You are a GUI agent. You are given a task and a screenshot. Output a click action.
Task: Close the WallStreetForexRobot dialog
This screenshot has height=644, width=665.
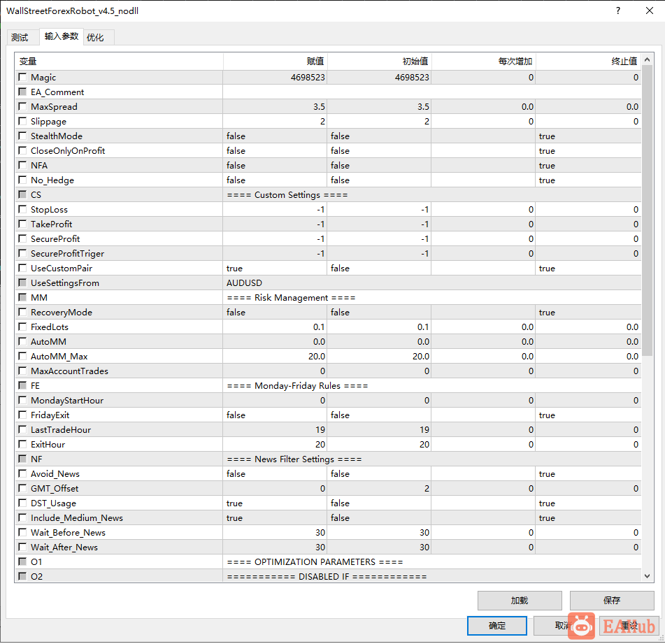650,10
